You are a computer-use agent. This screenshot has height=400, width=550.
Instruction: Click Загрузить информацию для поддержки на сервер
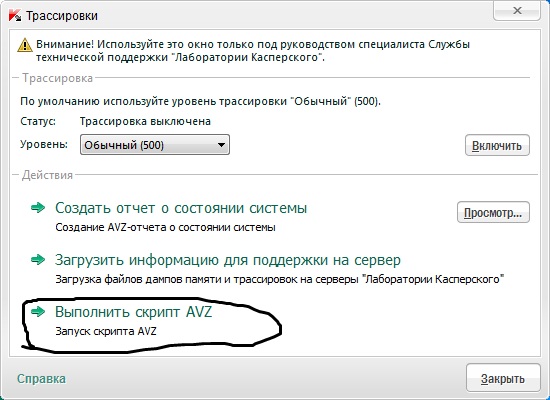(x=228, y=260)
